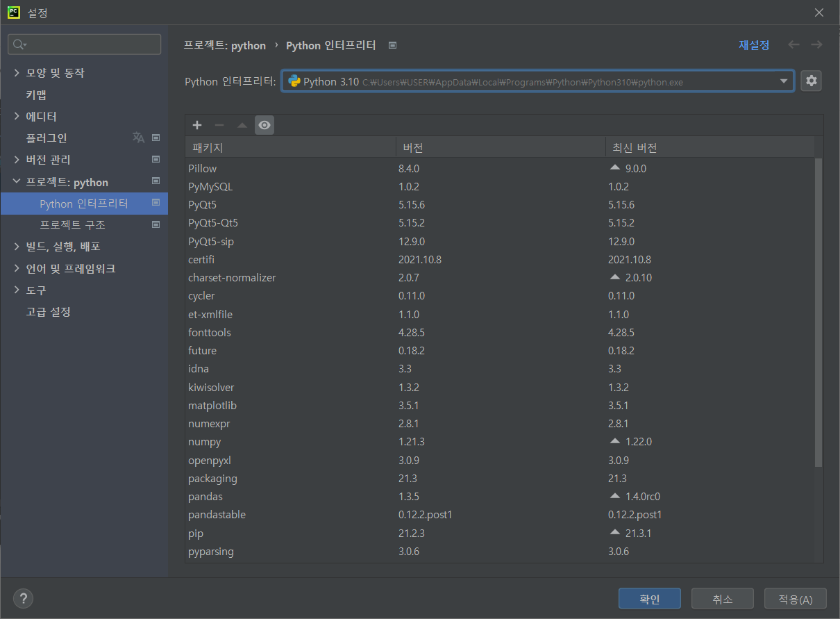Screen dimensions: 840x619
Task: Click the package list vertical scrollbar
Action: pyautogui.click(x=818, y=313)
